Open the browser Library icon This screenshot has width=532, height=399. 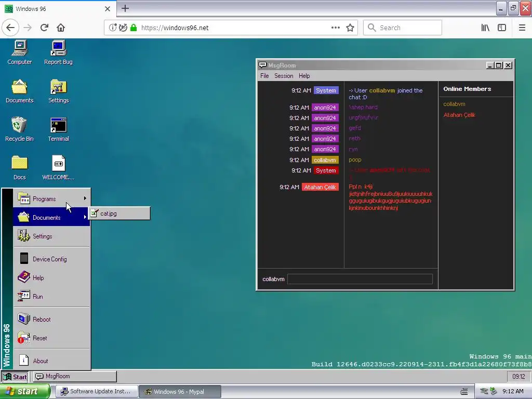[x=485, y=28]
